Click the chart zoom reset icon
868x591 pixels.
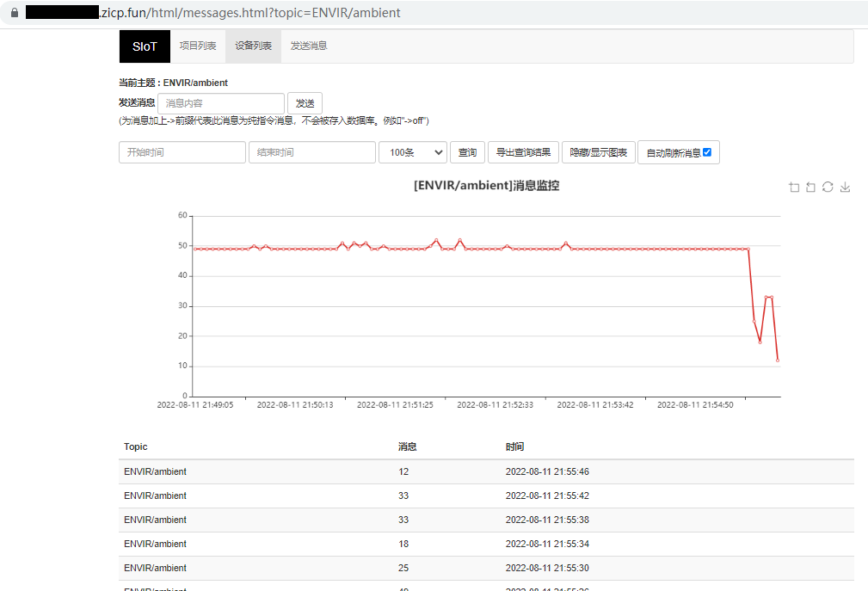tap(810, 187)
